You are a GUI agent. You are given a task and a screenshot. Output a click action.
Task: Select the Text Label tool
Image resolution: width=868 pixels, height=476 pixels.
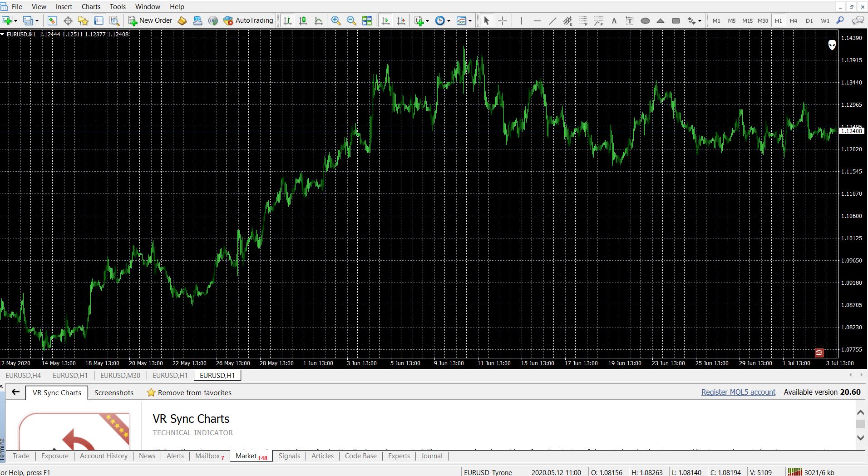pyautogui.click(x=630, y=20)
